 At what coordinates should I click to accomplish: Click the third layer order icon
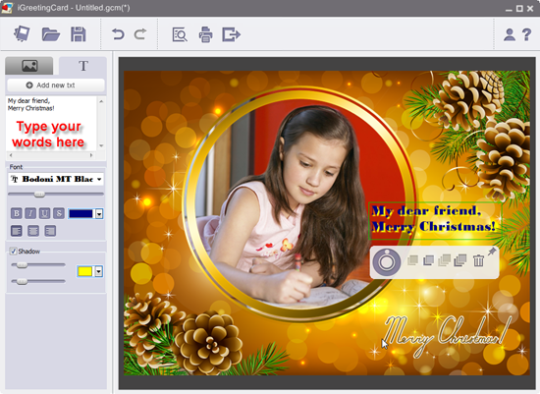click(444, 260)
